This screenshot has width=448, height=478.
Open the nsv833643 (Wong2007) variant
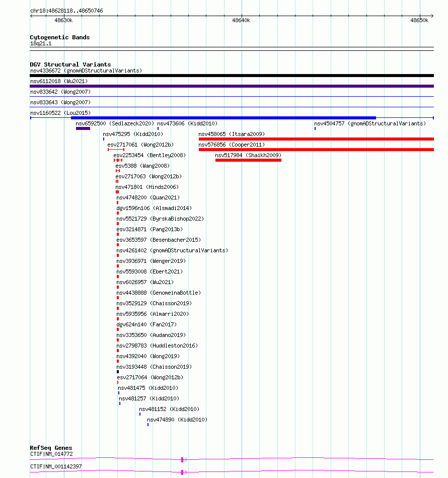coord(60,102)
